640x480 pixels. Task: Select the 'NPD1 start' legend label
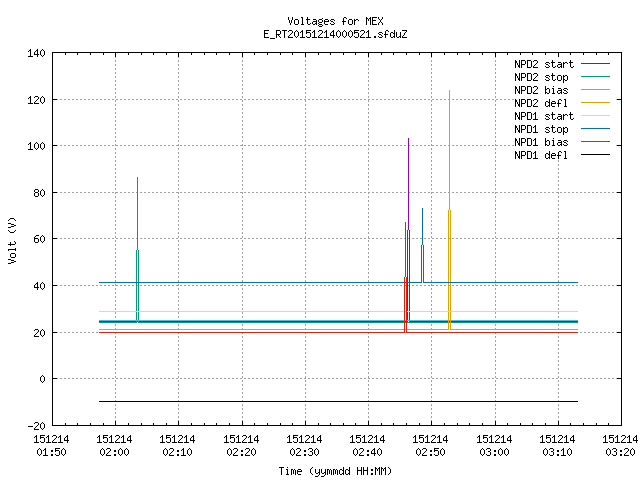pyautogui.click(x=544, y=116)
